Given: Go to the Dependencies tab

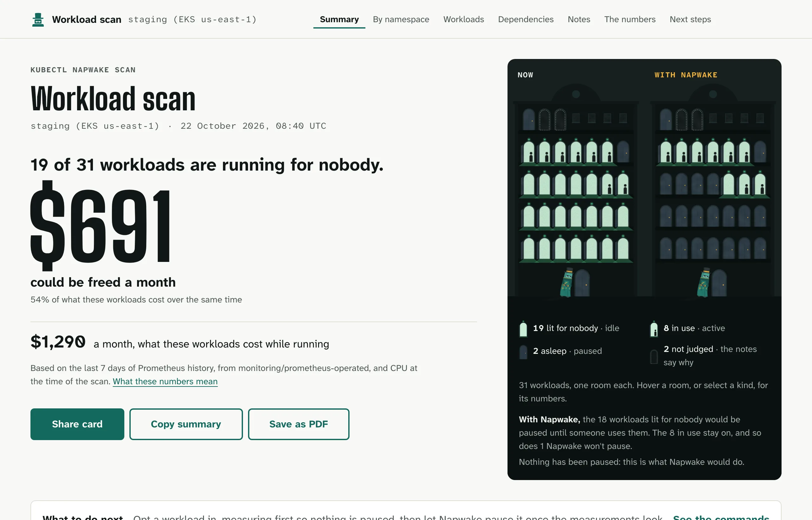Looking at the screenshot, I should click(x=526, y=19).
